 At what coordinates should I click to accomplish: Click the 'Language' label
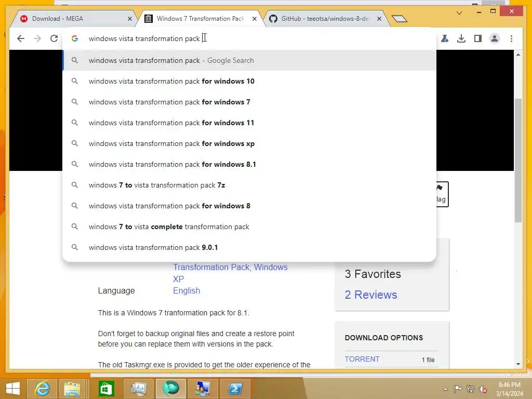[116, 291]
